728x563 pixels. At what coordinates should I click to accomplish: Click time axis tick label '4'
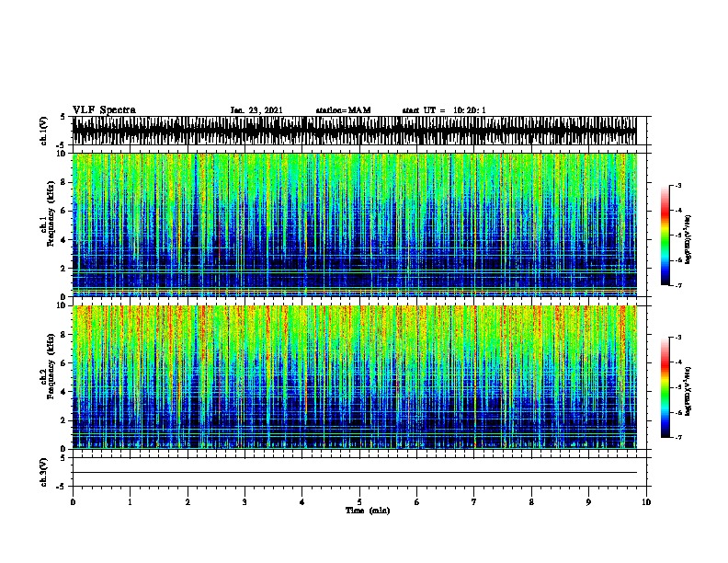(x=301, y=502)
